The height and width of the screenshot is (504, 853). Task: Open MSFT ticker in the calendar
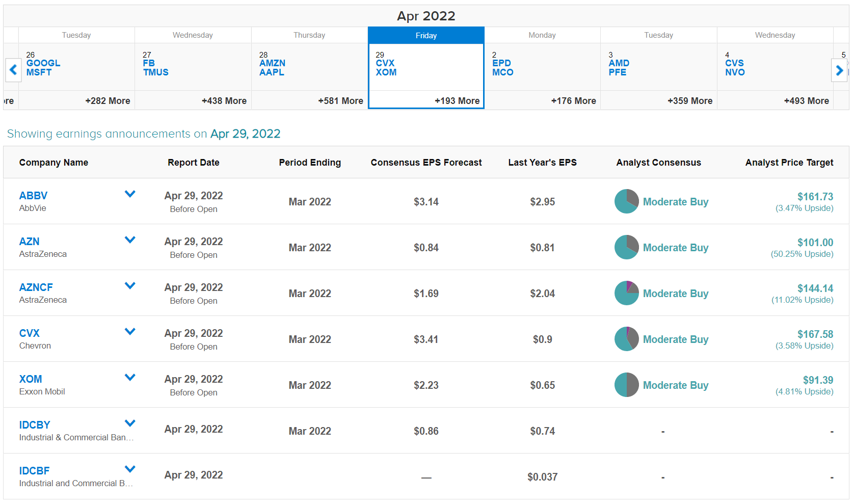tap(39, 72)
